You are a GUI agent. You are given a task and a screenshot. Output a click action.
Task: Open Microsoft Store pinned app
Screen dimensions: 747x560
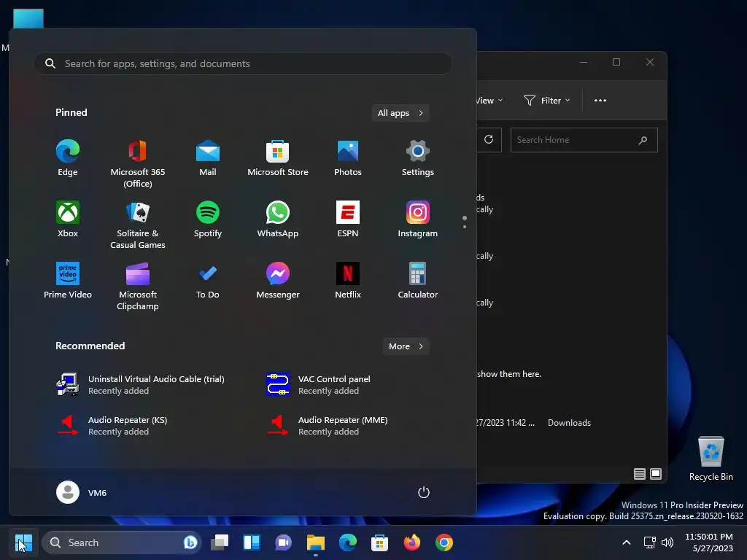(278, 159)
